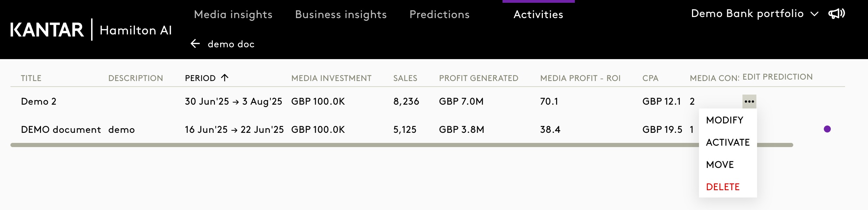Screen dimensions: 868x210
Task: Sort by the Media Investment column
Action: (331, 78)
